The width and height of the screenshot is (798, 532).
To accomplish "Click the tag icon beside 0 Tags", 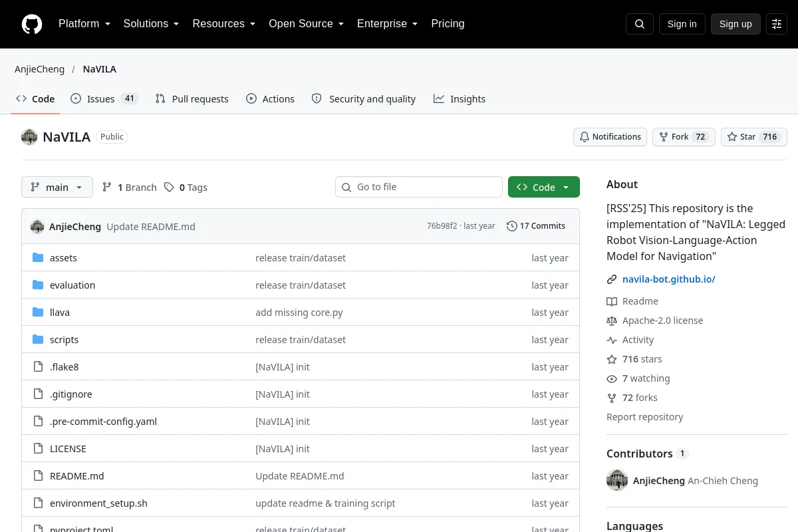I will pyautogui.click(x=169, y=188).
